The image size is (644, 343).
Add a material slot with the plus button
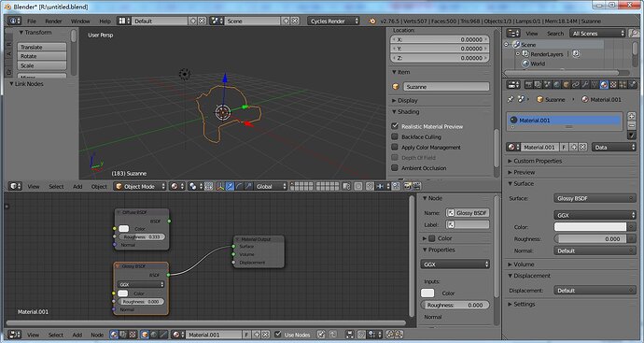pyautogui.click(x=632, y=117)
